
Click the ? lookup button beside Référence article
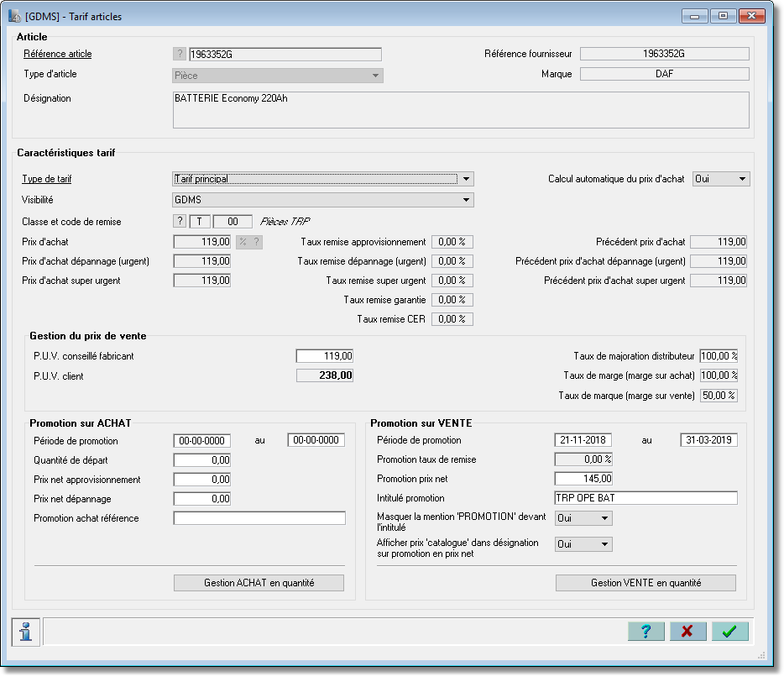[x=180, y=54]
